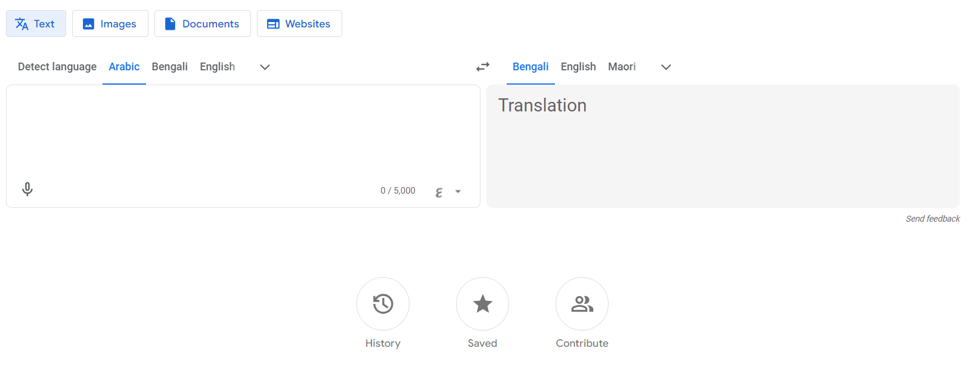Screen dimensions: 980x373
Task: Open Saved translations star icon
Action: click(x=482, y=304)
